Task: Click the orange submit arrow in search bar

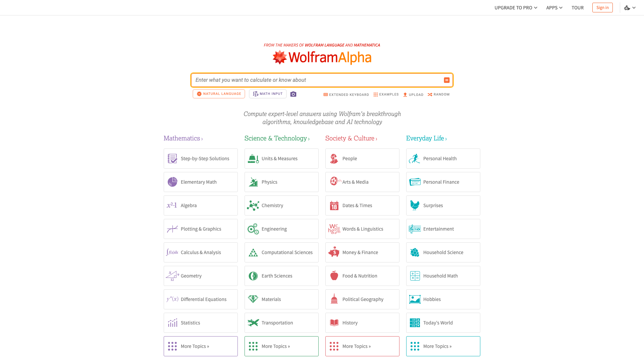Action: [x=446, y=80]
